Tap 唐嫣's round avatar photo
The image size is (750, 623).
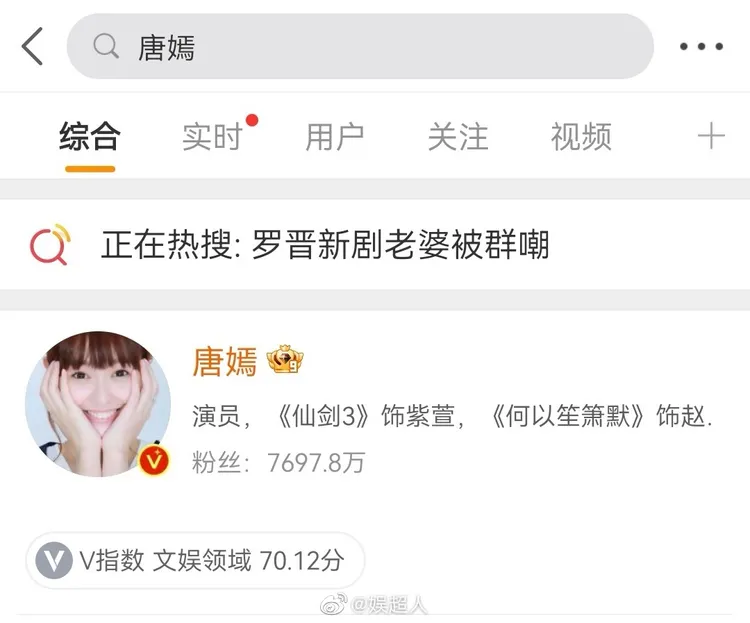pos(98,404)
